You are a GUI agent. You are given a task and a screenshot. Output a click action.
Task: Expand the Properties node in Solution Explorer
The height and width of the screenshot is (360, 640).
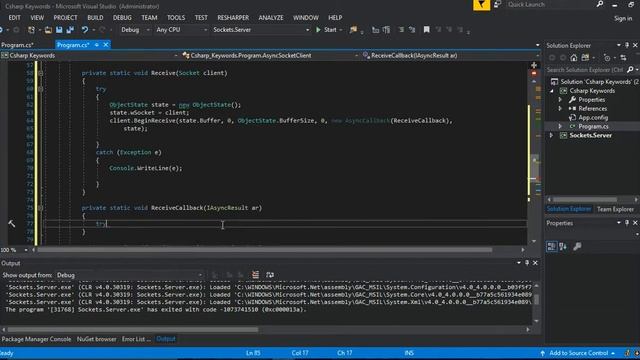point(560,100)
